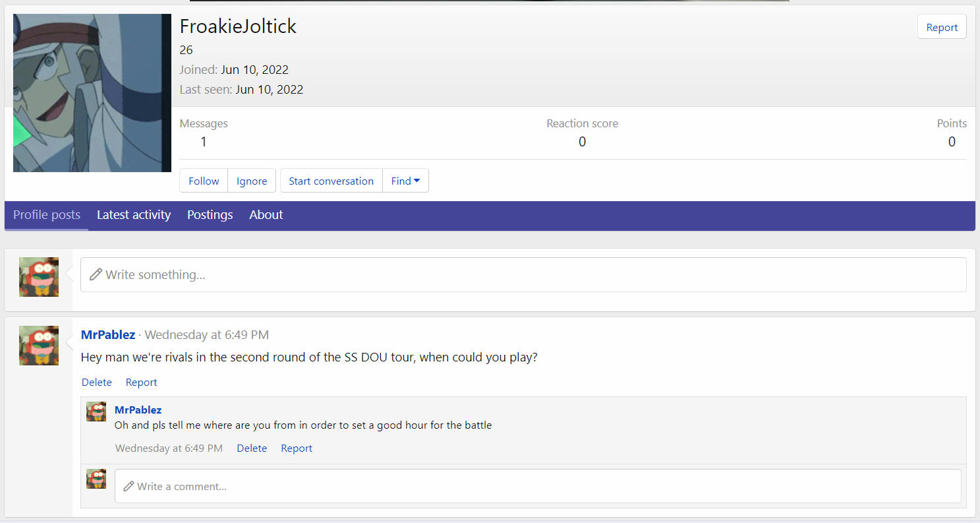This screenshot has width=980, height=523.
Task: Click the small avatar beside Write a comment
Action: pos(96,479)
